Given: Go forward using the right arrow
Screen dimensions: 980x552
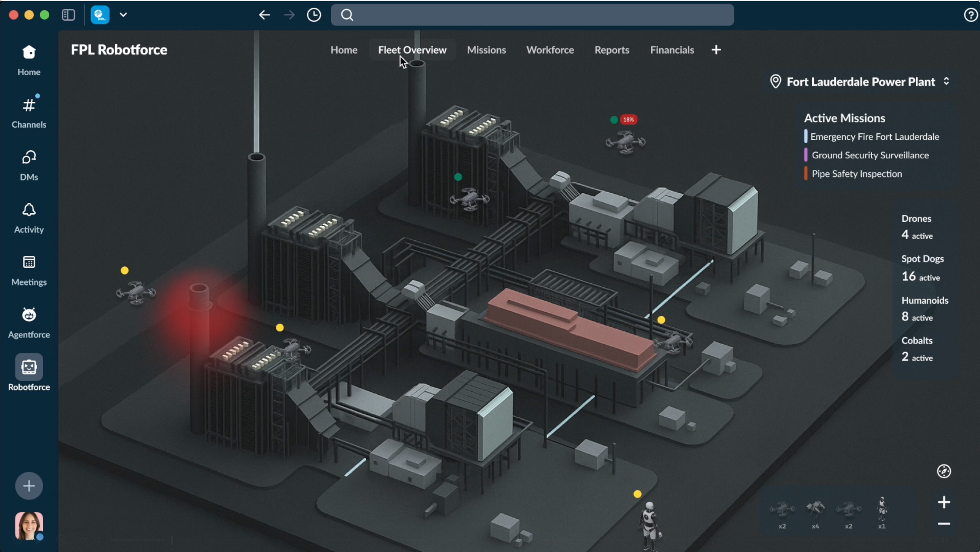Looking at the screenshot, I should [x=289, y=15].
